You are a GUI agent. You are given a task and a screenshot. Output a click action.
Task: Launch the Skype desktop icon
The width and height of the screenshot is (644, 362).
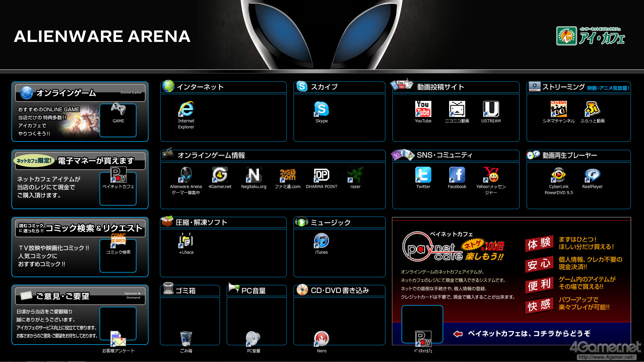coord(321,109)
